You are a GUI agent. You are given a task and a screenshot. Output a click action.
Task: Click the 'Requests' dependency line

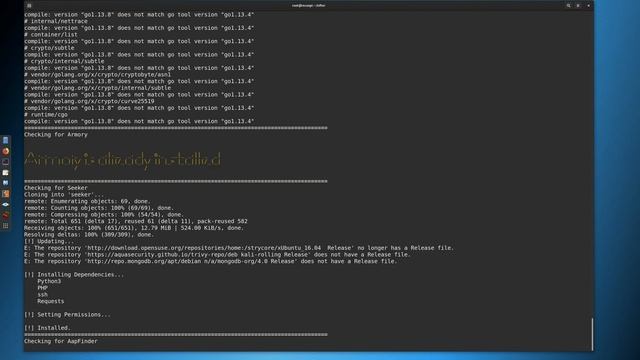(x=51, y=301)
